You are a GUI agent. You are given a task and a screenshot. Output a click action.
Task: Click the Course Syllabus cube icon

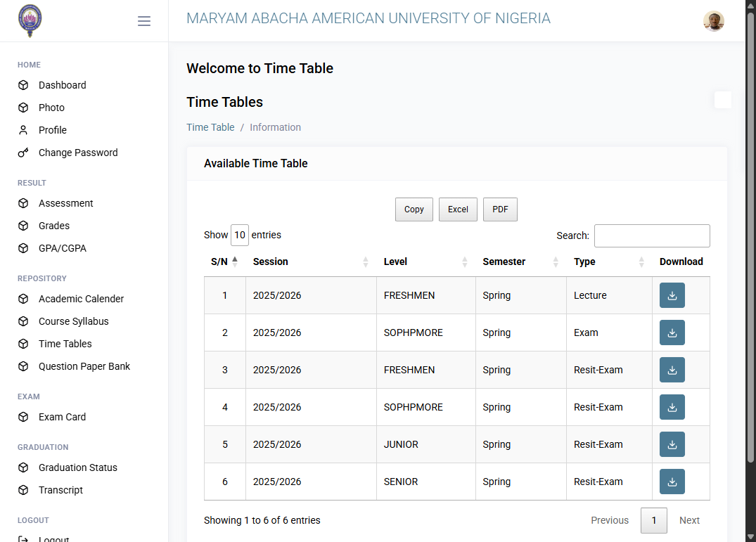(23, 321)
